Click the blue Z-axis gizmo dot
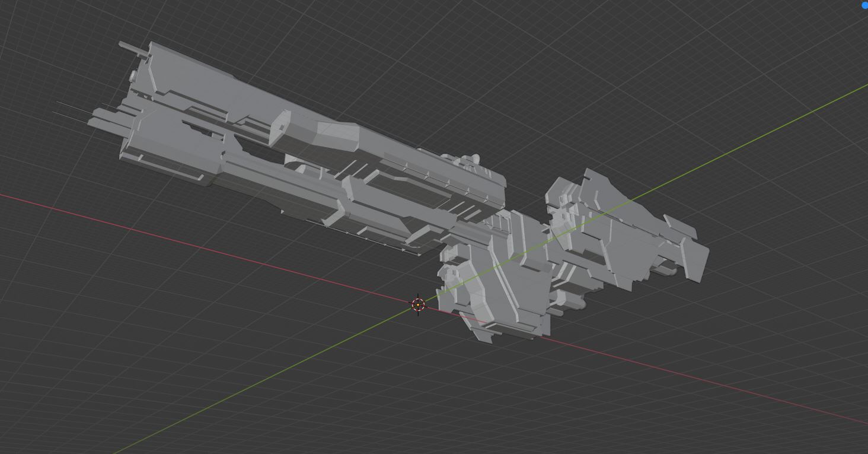Viewport: 868px width, 454px height. (x=865, y=5)
